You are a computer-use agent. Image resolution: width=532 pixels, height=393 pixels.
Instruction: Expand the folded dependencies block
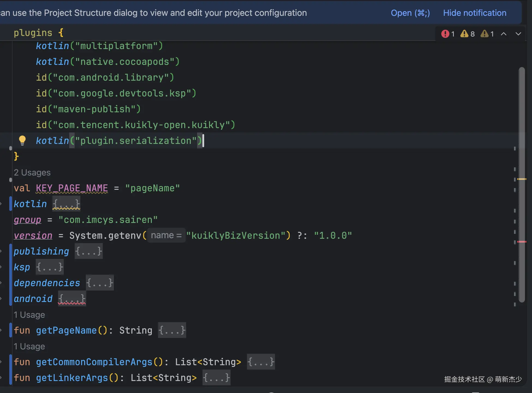coord(100,283)
